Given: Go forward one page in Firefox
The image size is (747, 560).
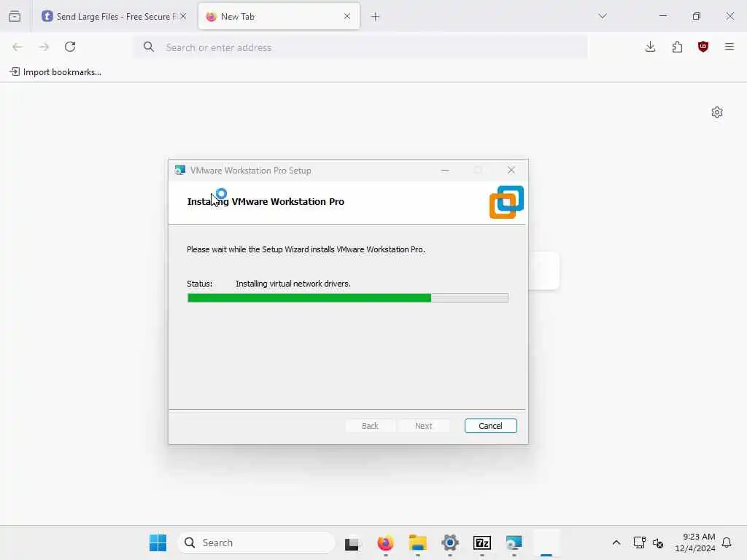Looking at the screenshot, I should click(44, 47).
